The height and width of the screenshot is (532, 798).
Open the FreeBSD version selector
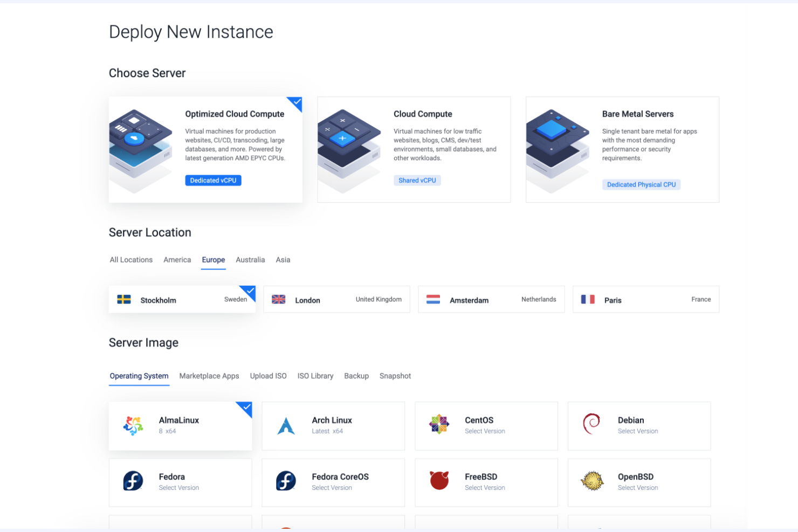[485, 487]
